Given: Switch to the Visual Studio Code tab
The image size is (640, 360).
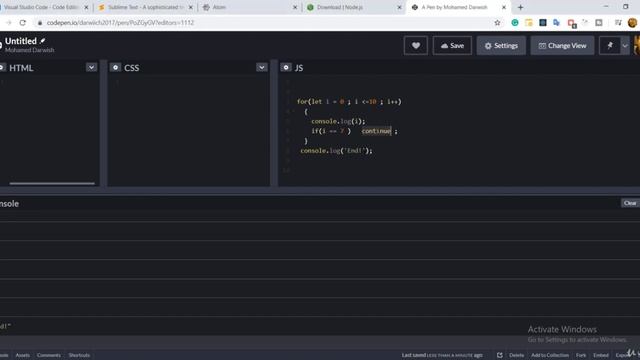Looking at the screenshot, I should [x=41, y=7].
